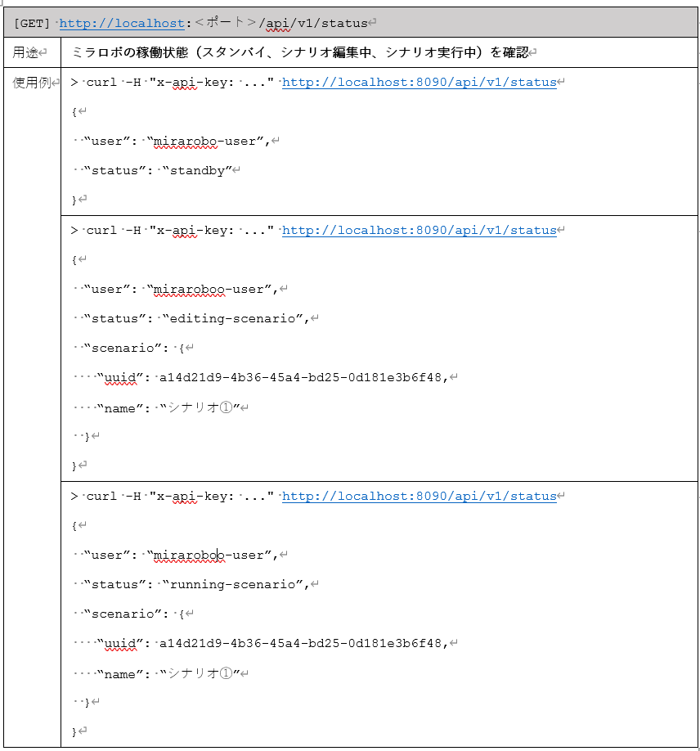Click the "editing-scenario" status value

coord(233,318)
